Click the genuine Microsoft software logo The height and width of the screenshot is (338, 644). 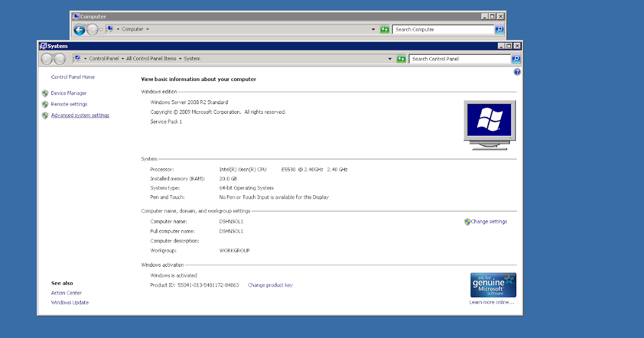493,285
